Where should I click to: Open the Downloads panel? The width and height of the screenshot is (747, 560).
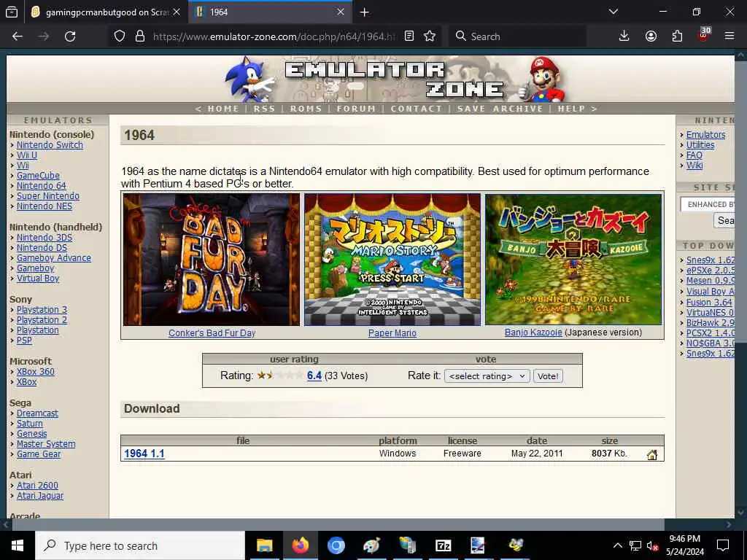(624, 36)
